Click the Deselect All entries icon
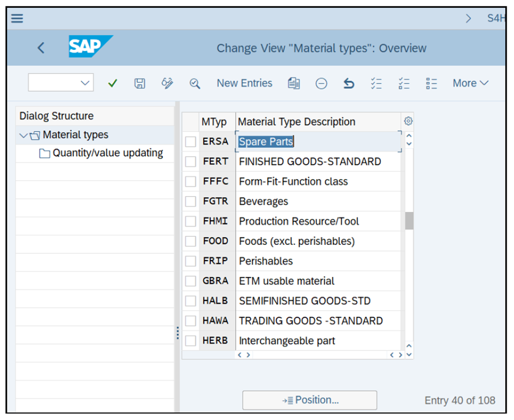 tap(404, 83)
